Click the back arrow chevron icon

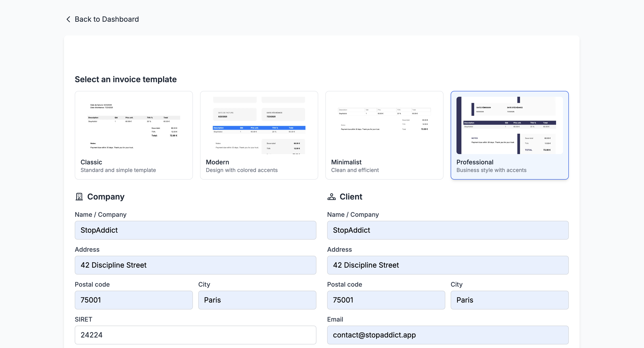pos(68,19)
